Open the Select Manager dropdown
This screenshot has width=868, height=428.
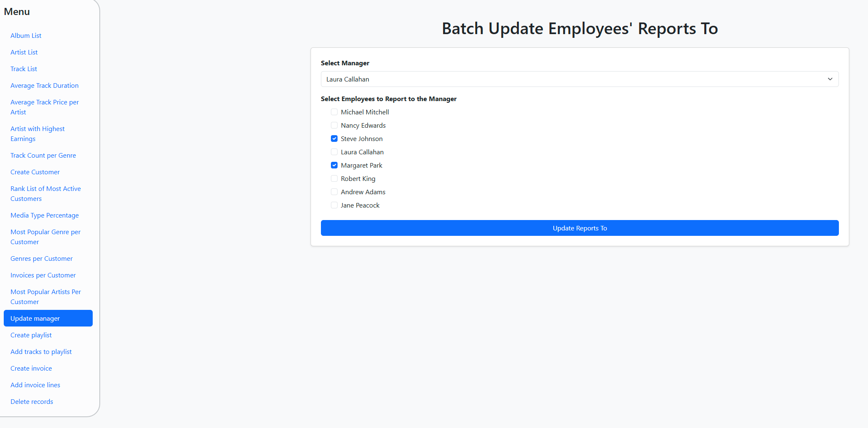point(579,79)
